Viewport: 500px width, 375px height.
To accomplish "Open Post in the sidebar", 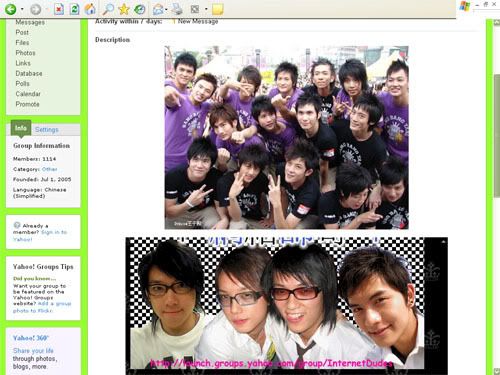I will click(22, 32).
